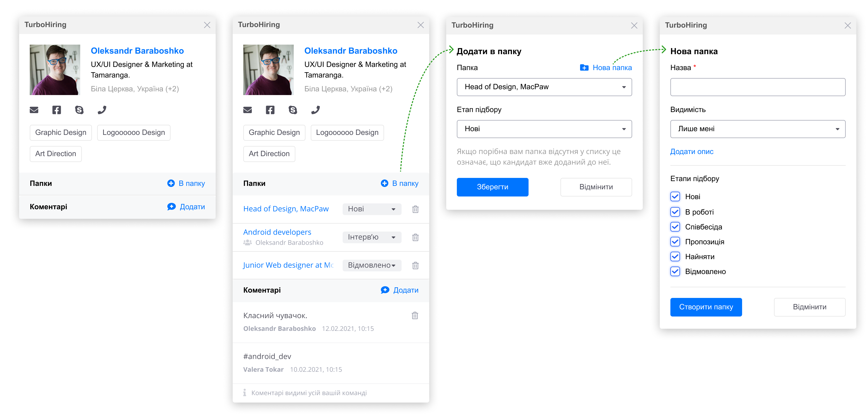The height and width of the screenshot is (419, 868).
Task: Uncheck the 'Найняти' stage checkbox
Action: [675, 256]
